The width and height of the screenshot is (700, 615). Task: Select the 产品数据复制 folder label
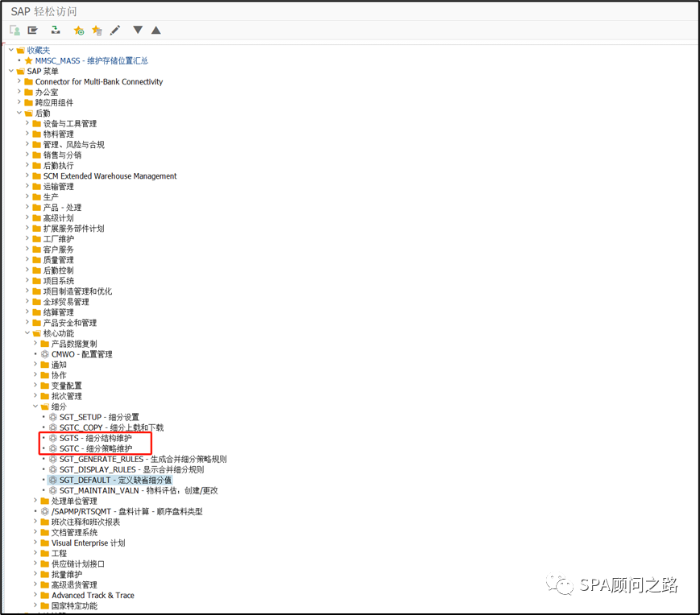73,344
